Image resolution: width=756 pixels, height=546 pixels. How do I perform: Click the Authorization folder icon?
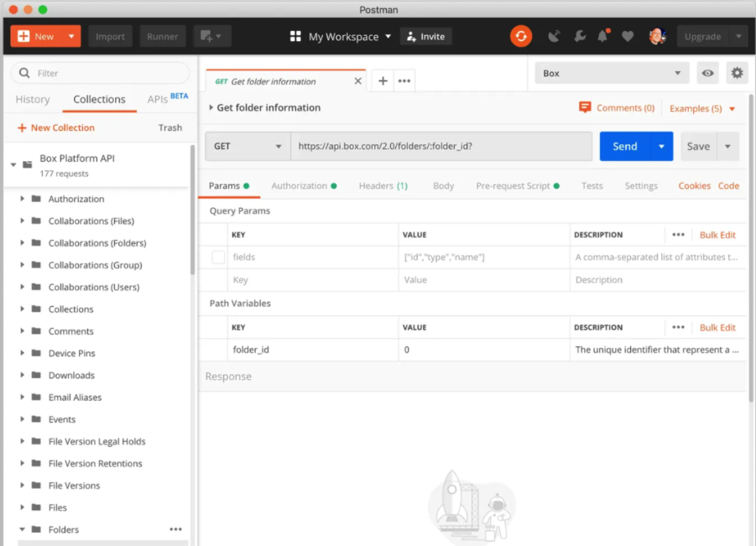36,199
